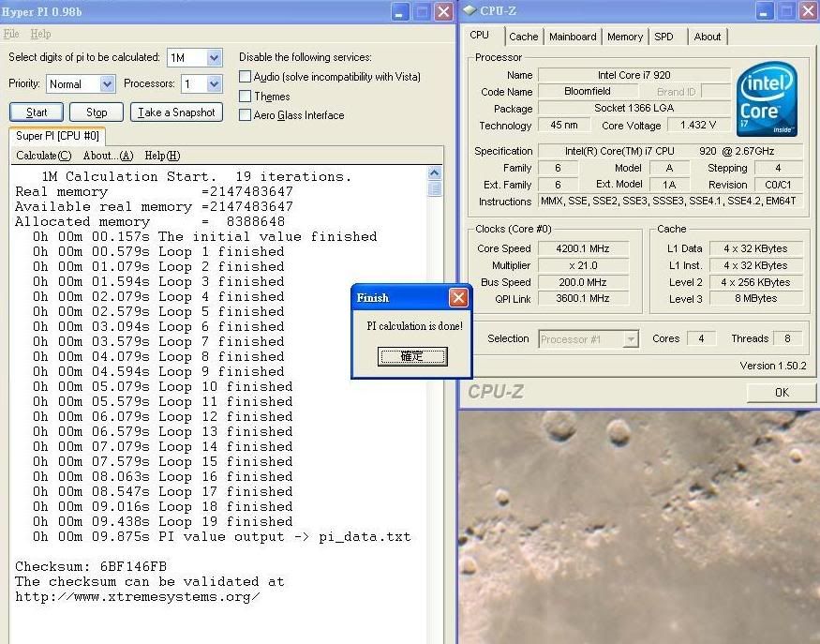Click the OK button in CPU-Z

[782, 393]
